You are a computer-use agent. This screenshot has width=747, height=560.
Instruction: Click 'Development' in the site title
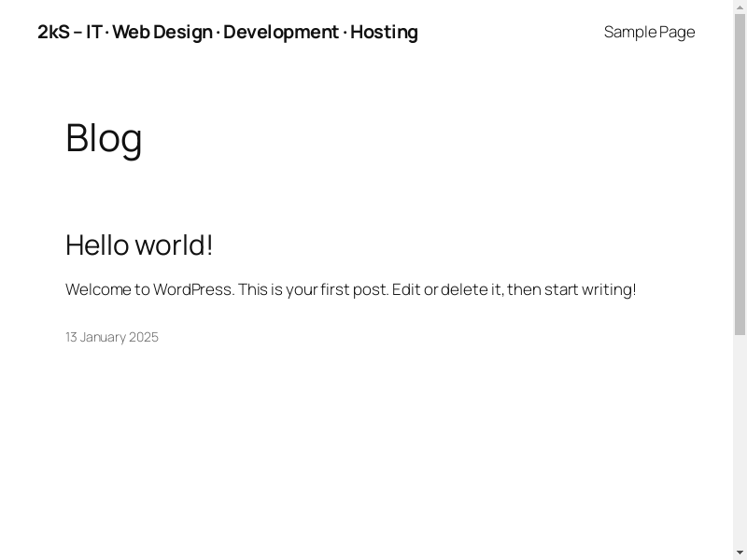pyautogui.click(x=280, y=32)
